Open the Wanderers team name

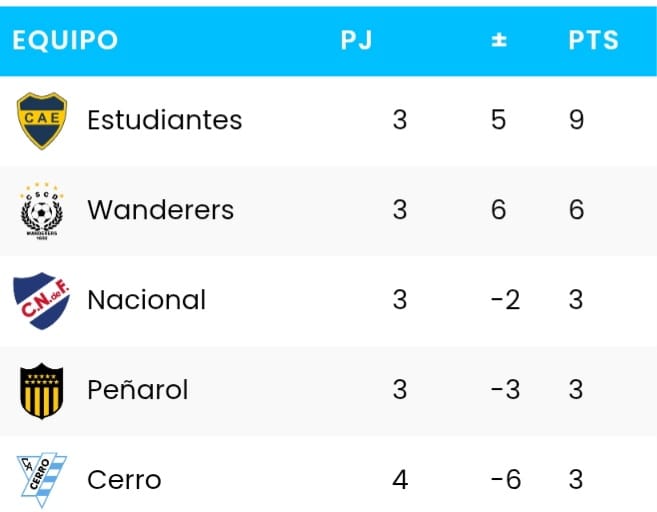[x=161, y=210]
